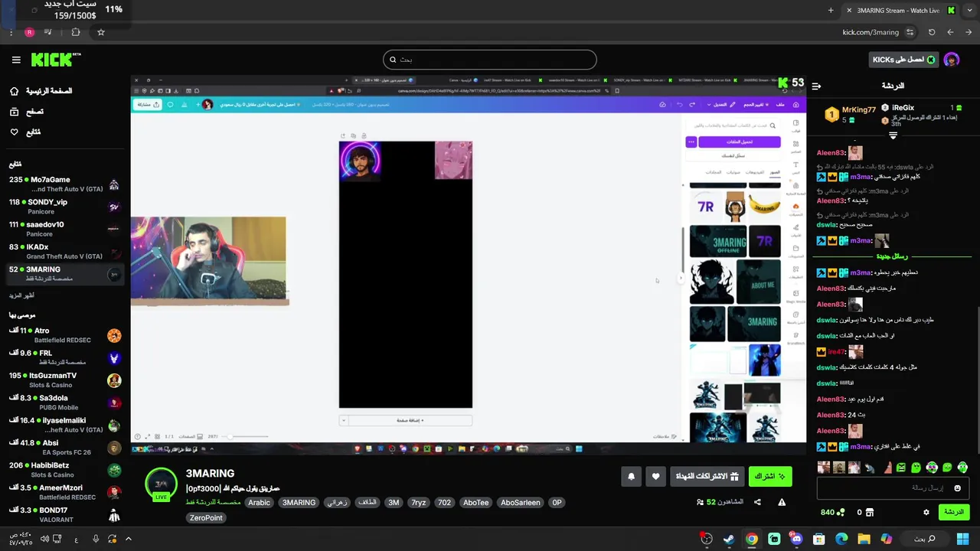This screenshot has width=980, height=551.
Task: Collapse chat using the arrow icon beside chat title
Action: (x=816, y=86)
